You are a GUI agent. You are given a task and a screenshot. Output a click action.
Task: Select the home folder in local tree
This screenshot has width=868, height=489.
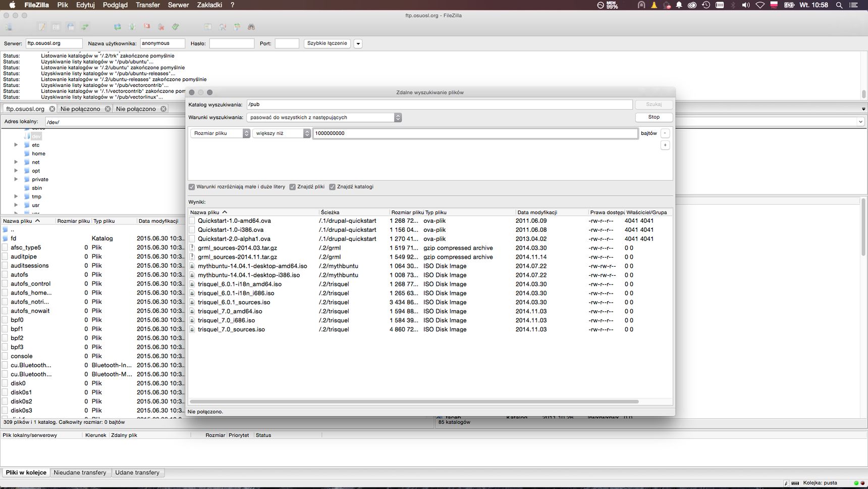(x=38, y=154)
